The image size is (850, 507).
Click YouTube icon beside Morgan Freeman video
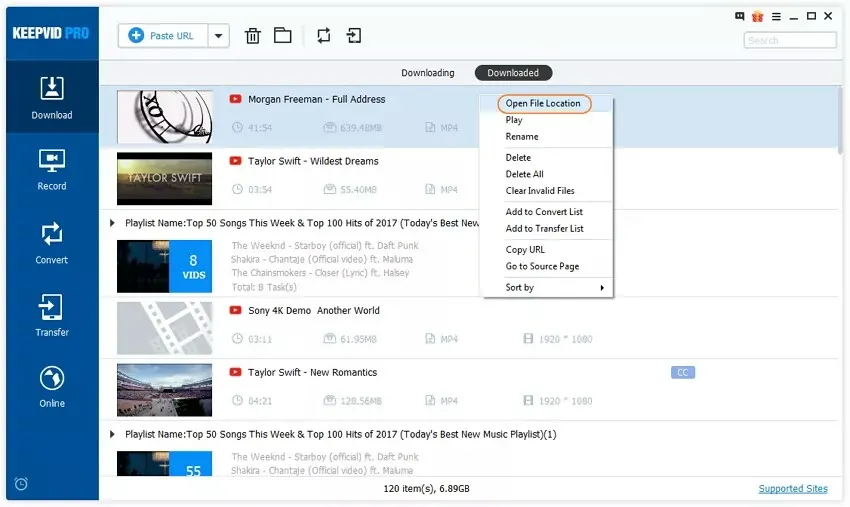(x=235, y=99)
